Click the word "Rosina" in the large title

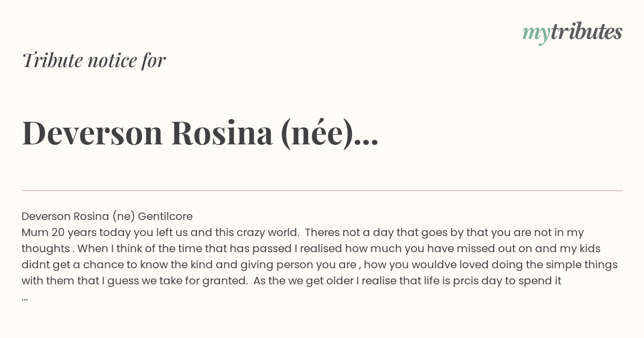point(222,133)
